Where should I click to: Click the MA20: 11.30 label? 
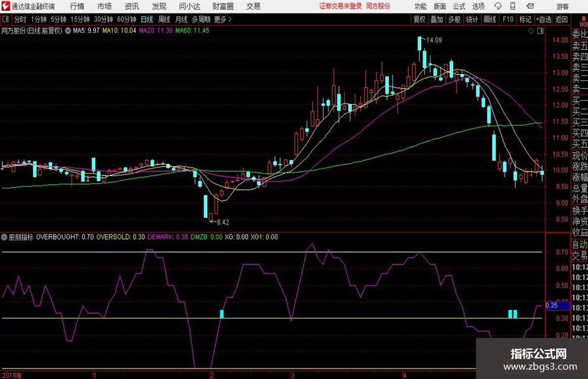click(x=156, y=30)
